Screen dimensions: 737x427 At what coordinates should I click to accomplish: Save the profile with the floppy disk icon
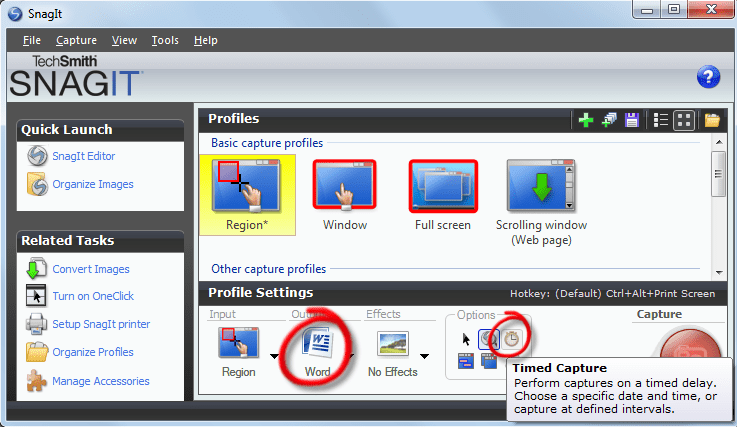pos(632,120)
